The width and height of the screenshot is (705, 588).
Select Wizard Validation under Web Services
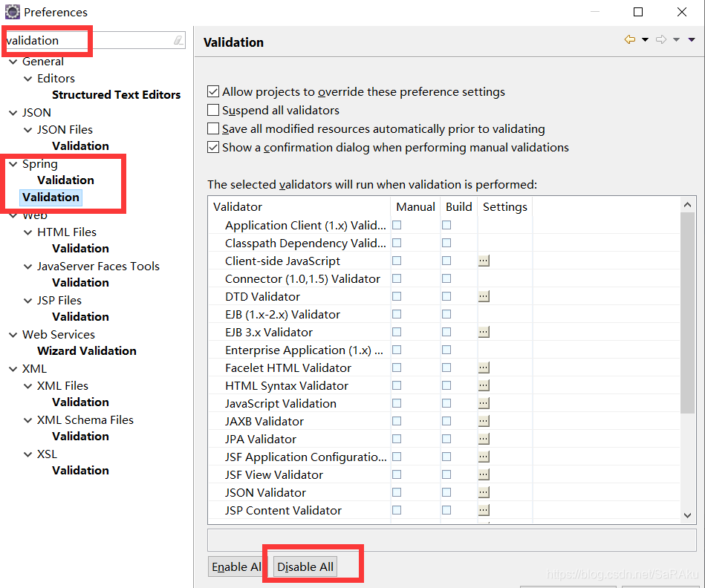pyautogui.click(x=87, y=351)
